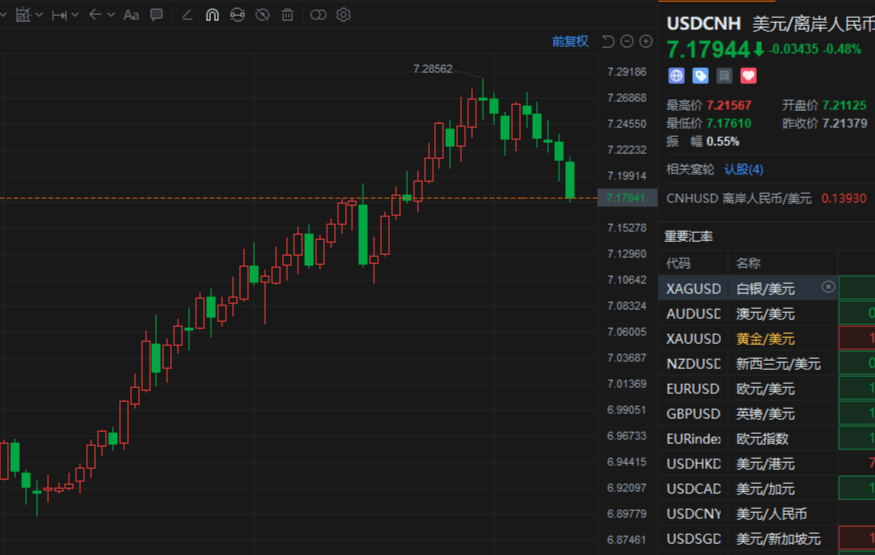Select the text annotation Aa tool

click(x=131, y=15)
